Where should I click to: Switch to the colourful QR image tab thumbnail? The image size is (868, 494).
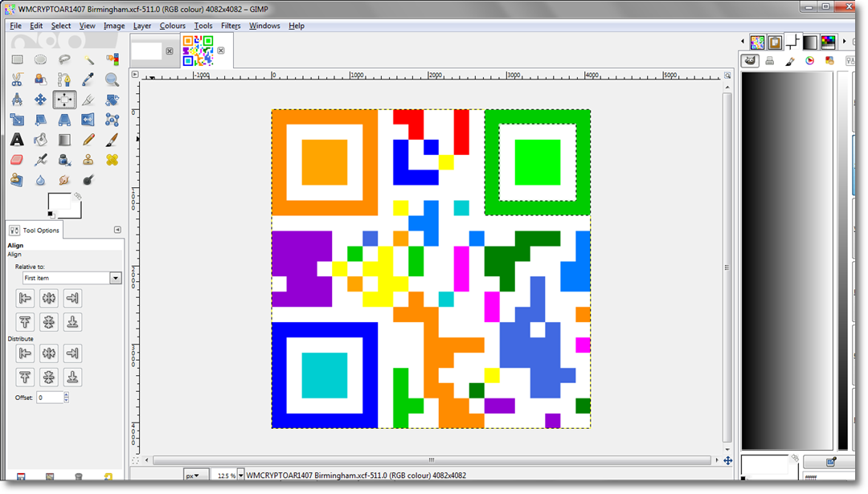tap(198, 51)
